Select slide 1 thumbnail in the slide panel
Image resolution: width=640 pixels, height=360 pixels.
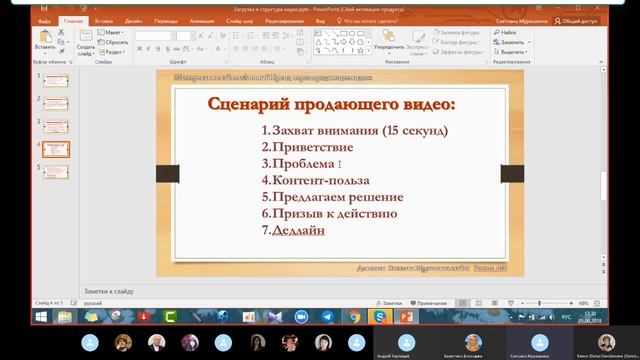56,80
